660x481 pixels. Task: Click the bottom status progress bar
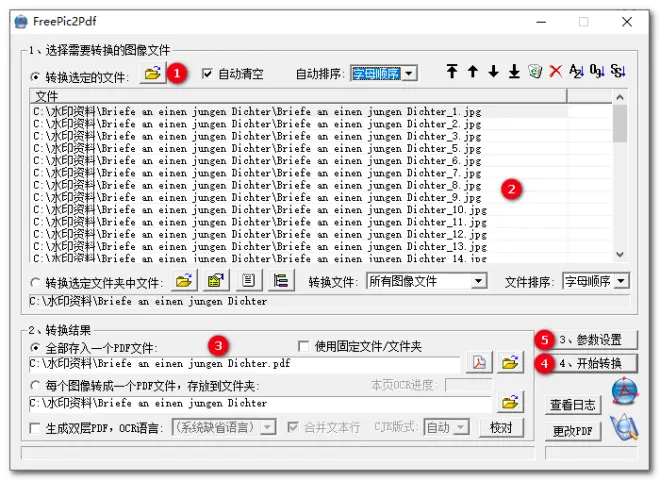coord(278,453)
